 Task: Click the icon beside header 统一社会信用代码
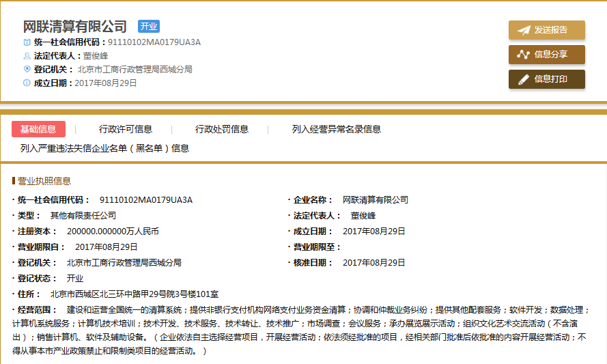pos(27,42)
